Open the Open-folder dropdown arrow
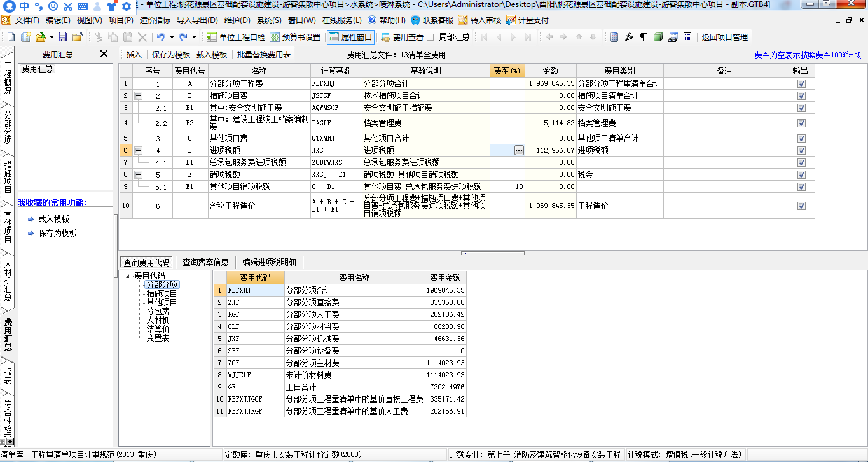The image size is (868, 462). (x=51, y=37)
